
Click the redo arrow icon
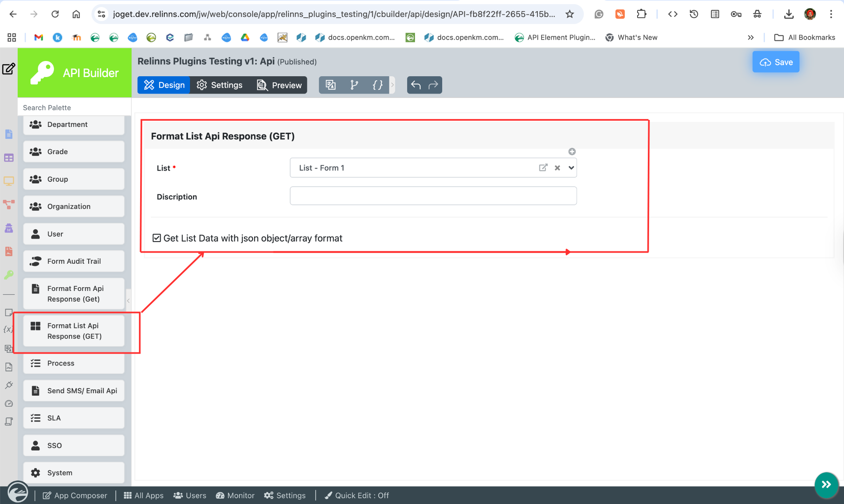(x=433, y=85)
